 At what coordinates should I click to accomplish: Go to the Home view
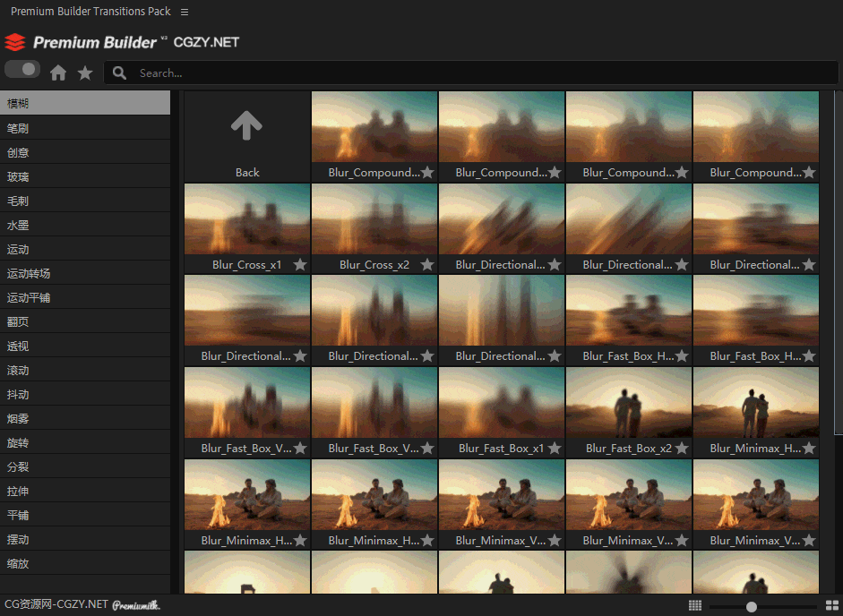(x=58, y=73)
